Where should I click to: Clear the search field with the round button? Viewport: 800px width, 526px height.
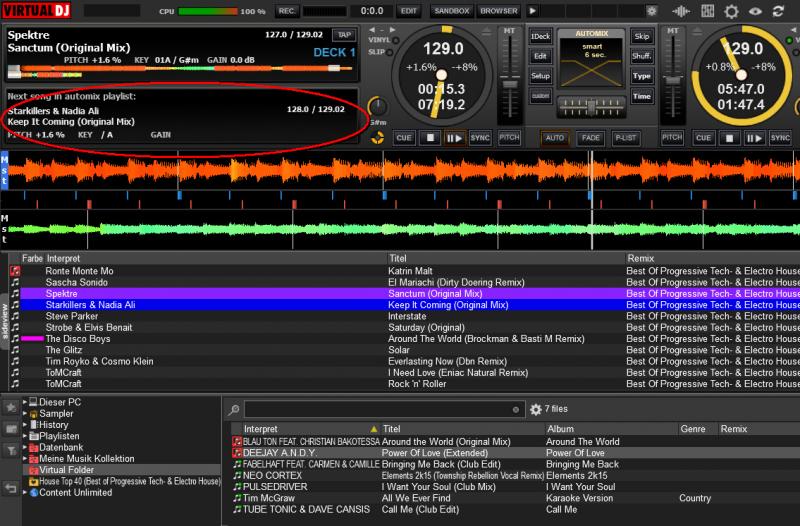tap(516, 410)
